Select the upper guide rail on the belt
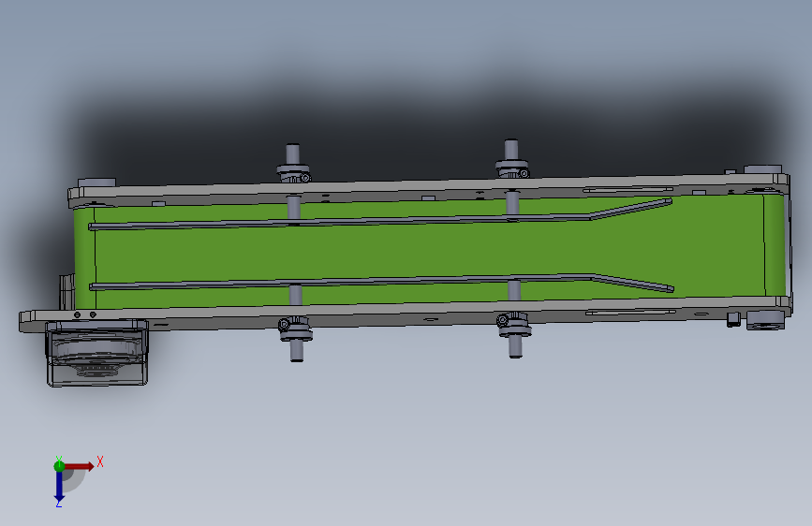The image size is (812, 526). click(x=380, y=217)
